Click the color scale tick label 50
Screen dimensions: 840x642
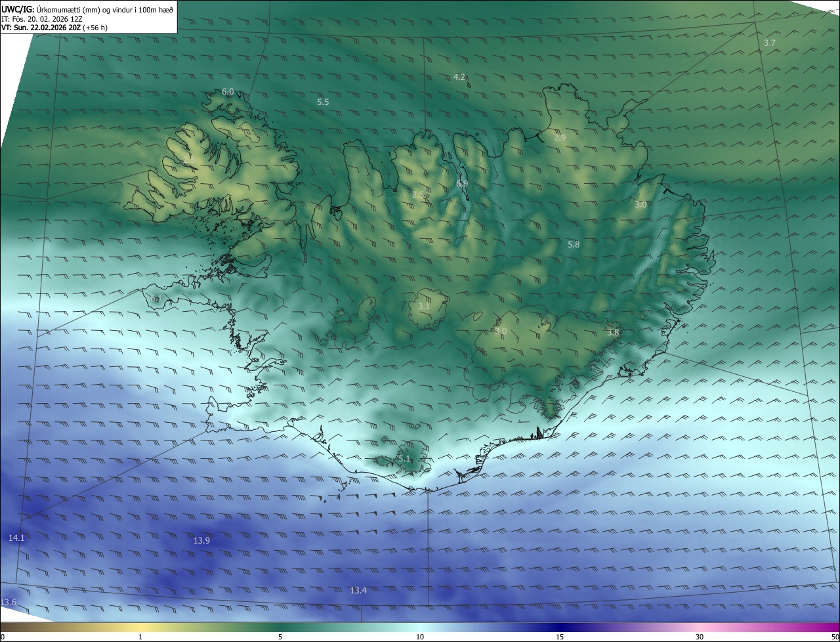(x=835, y=637)
